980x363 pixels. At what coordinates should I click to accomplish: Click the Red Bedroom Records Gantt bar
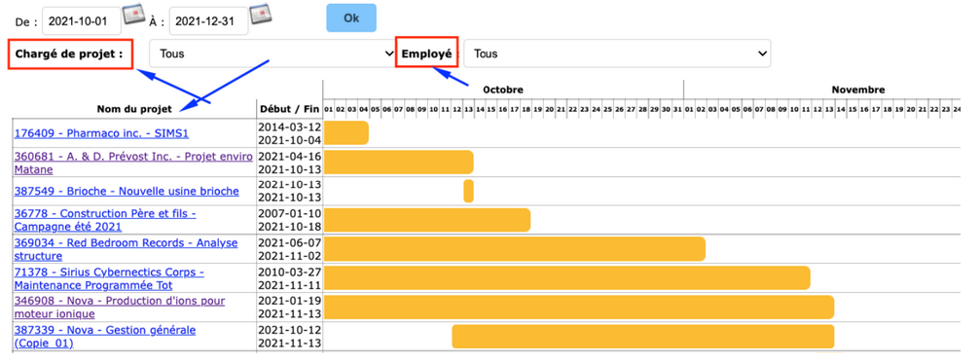(x=515, y=249)
